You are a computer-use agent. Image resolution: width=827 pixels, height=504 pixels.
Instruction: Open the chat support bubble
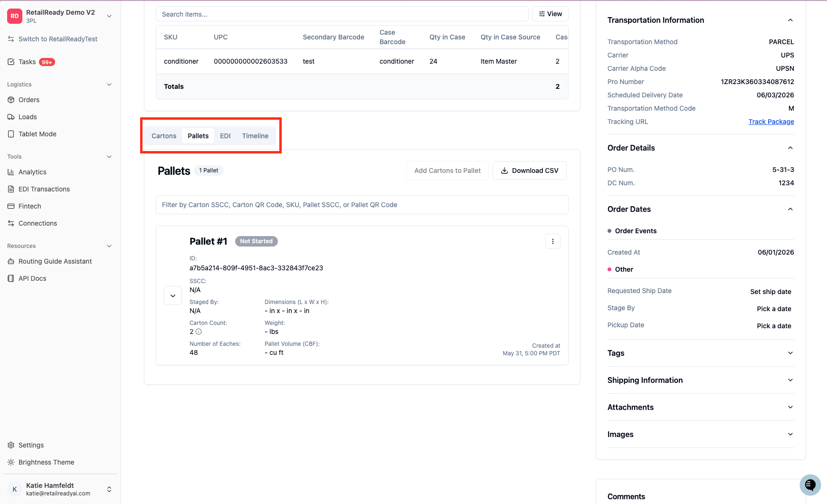pyautogui.click(x=810, y=485)
